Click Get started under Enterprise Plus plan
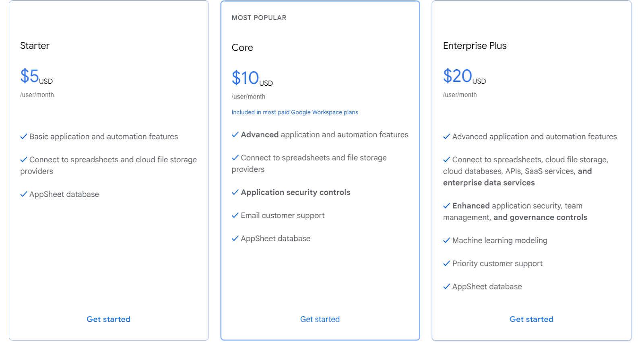 (531, 319)
